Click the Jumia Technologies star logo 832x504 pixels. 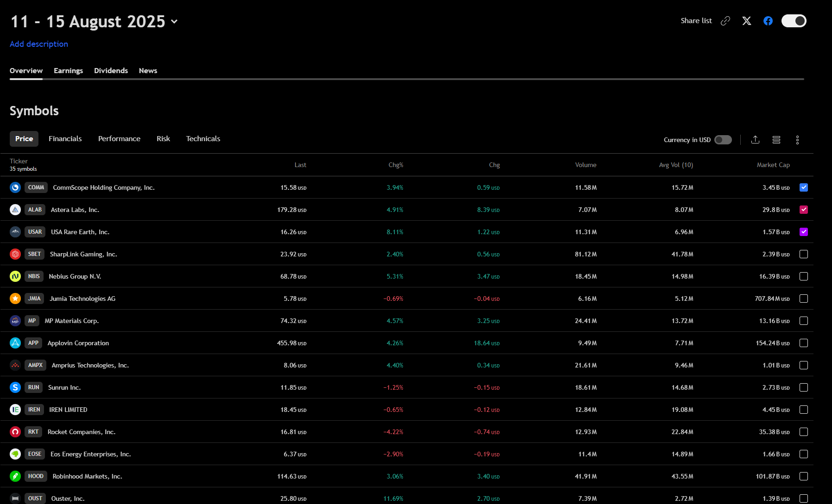tap(15, 299)
